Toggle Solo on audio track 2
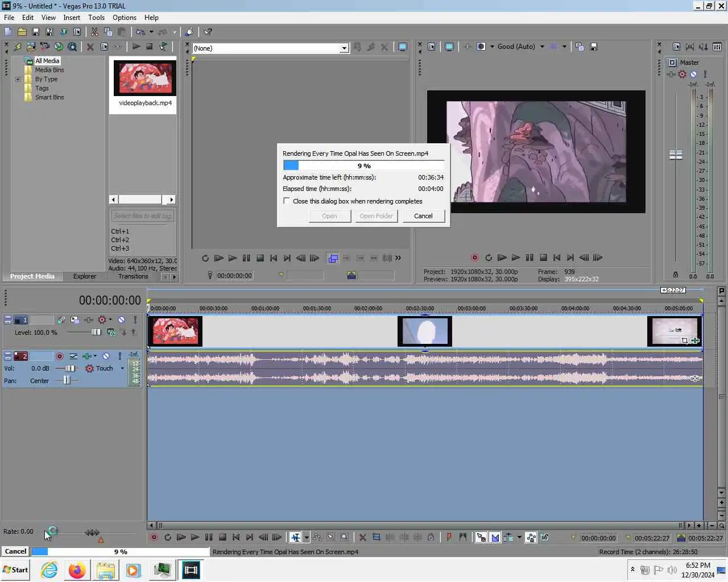Viewport: 728px width, 582px height. 119,356
